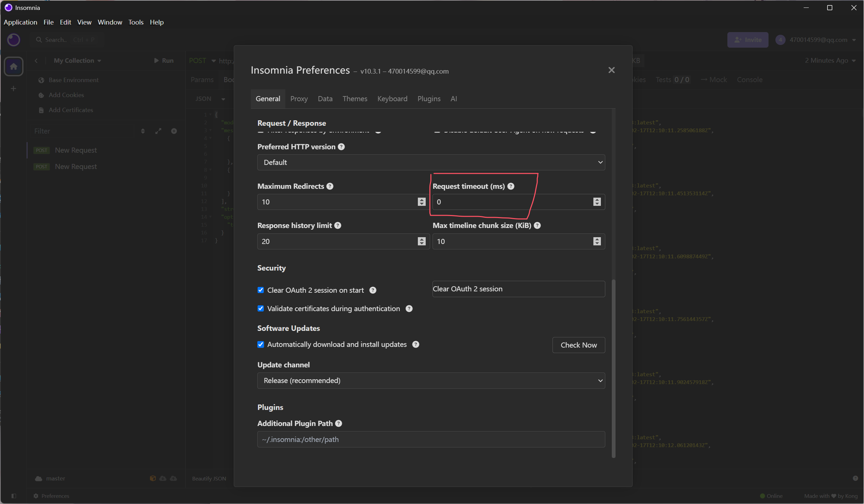Open the POST method dropdown
This screenshot has width=864, height=504.
tap(203, 61)
